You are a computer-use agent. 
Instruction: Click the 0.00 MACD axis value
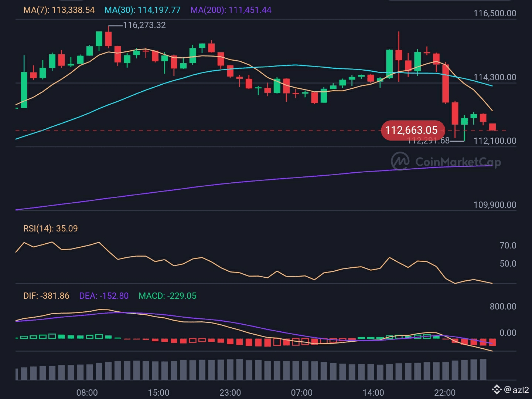(x=508, y=333)
